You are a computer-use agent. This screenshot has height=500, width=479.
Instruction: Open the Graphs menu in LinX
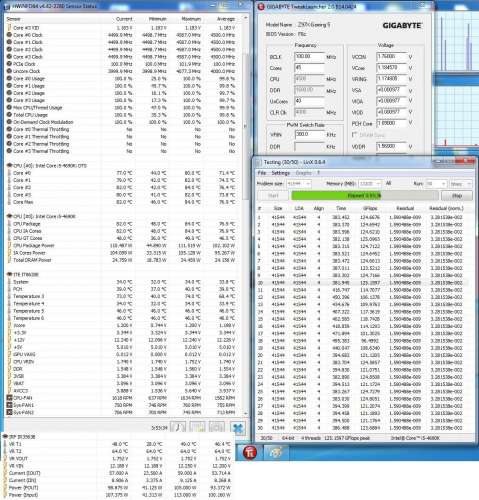(303, 173)
